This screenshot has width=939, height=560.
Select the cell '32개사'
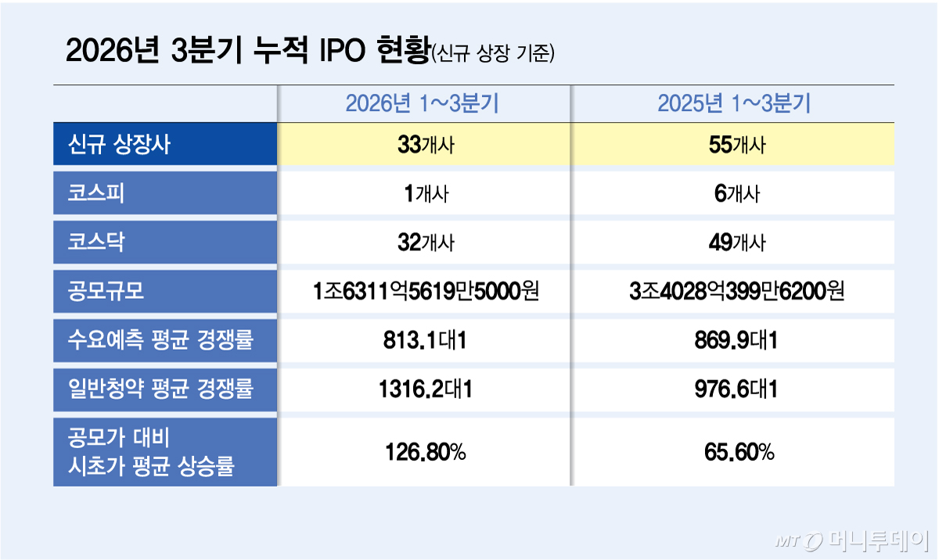tap(425, 242)
